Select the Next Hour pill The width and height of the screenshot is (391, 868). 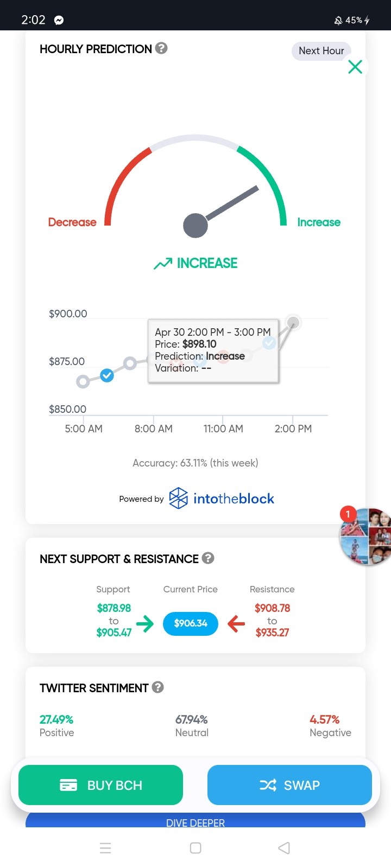pos(321,51)
